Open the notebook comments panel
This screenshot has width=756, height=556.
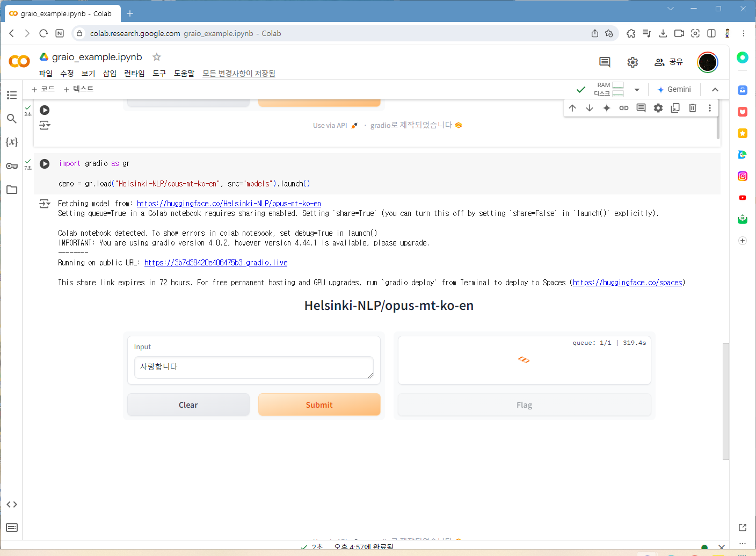tap(605, 62)
